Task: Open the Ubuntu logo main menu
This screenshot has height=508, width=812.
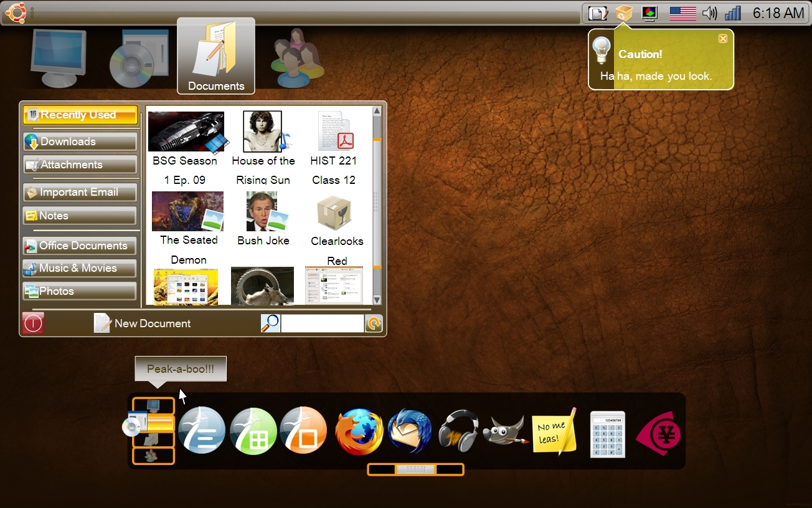Action: (16, 12)
